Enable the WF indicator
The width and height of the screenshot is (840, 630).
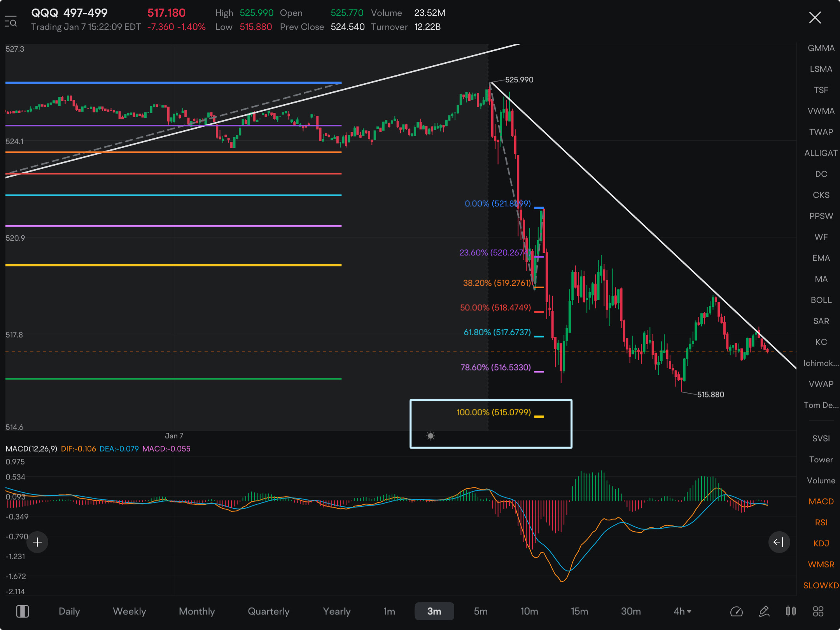click(x=821, y=237)
